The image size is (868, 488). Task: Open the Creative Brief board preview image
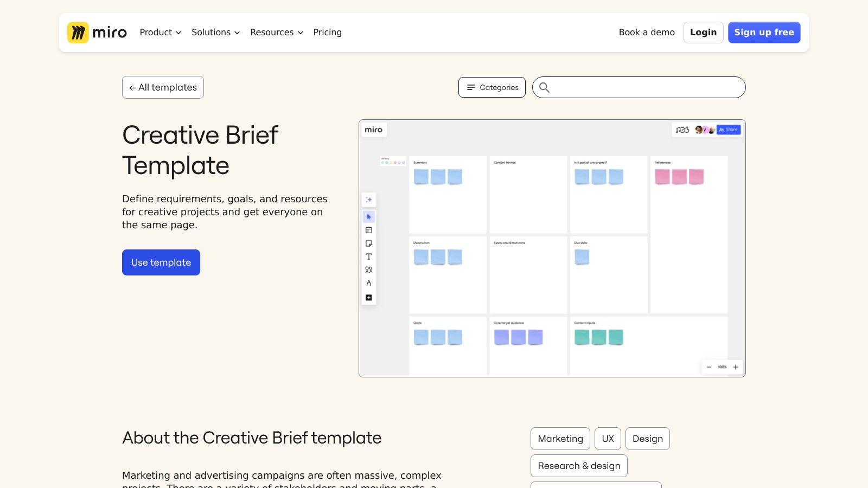tap(552, 248)
